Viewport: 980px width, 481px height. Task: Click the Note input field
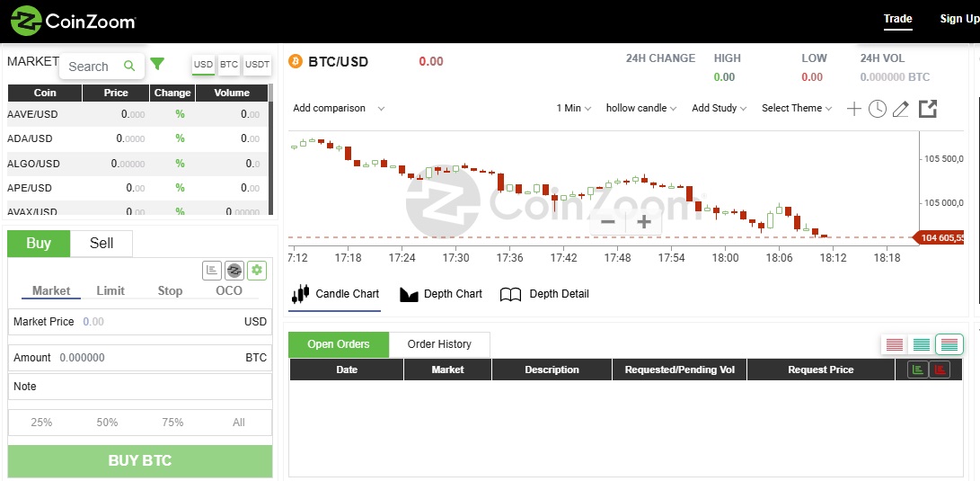pyautogui.click(x=140, y=387)
